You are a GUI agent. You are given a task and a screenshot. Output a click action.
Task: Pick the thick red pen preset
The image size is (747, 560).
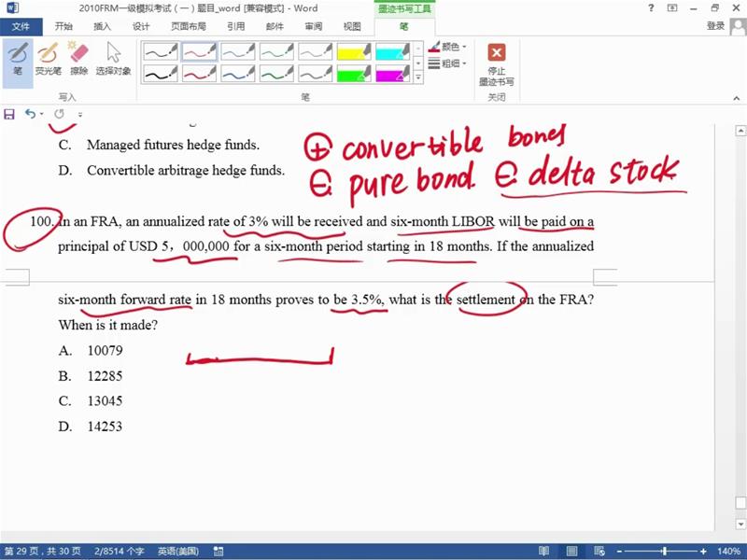tap(199, 74)
